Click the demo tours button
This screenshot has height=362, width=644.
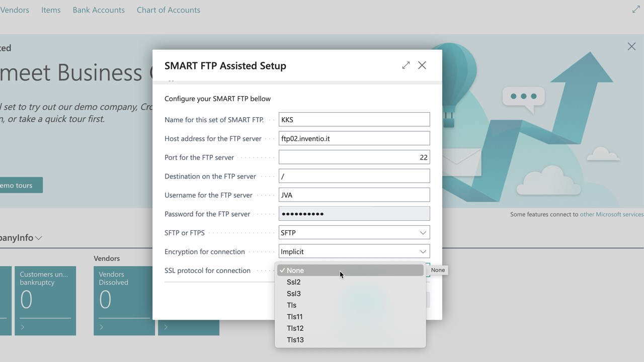(21, 185)
